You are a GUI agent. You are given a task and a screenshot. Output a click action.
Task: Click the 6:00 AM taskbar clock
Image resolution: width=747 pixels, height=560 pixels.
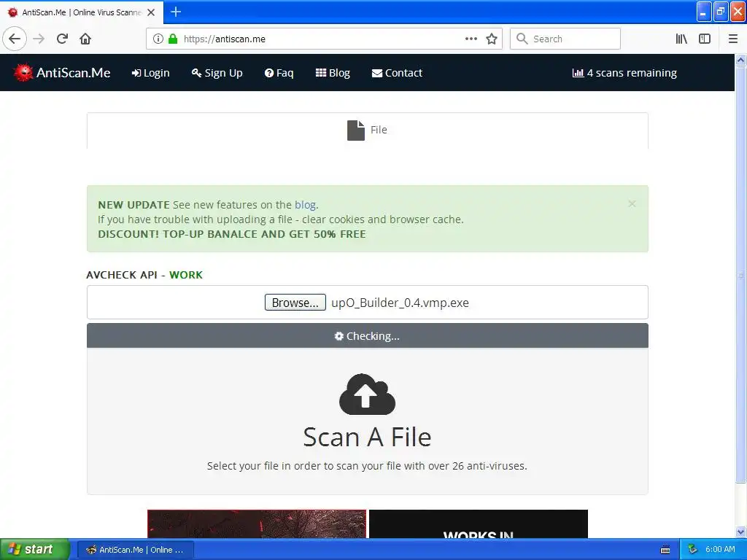pos(720,550)
